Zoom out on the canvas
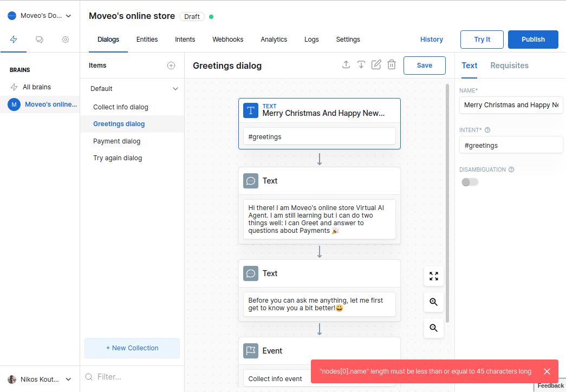The height and width of the screenshot is (392, 566). (433, 328)
